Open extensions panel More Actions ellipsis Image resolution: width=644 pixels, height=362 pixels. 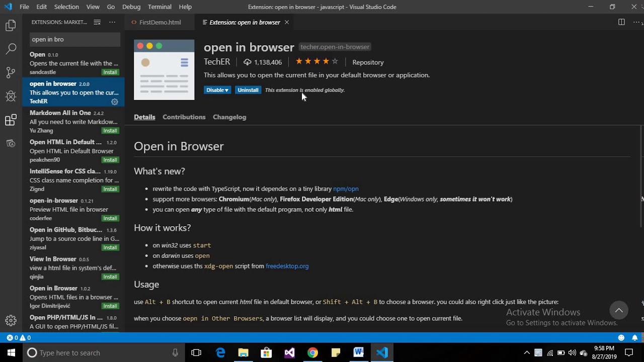pyautogui.click(x=112, y=22)
